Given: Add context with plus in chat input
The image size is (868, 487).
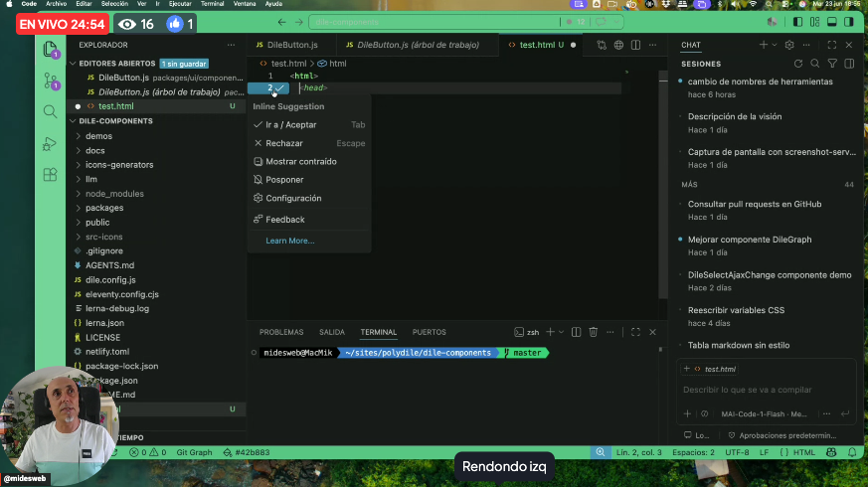Looking at the screenshot, I should (687, 413).
